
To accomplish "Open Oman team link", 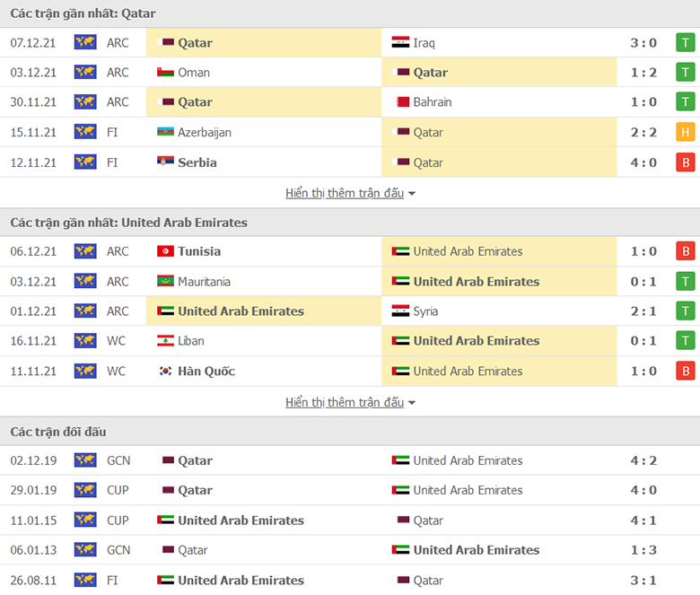I will point(194,73).
